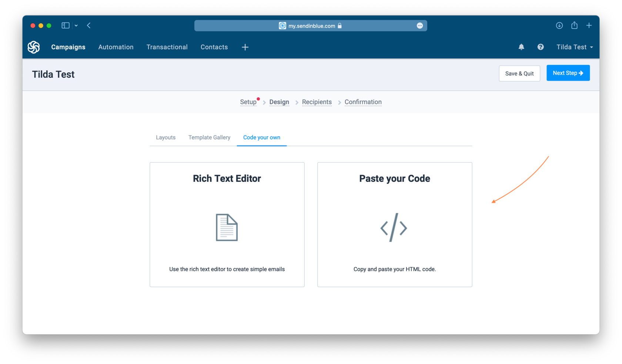
Task: Toggle the Safari sidebar icon
Action: point(66,26)
